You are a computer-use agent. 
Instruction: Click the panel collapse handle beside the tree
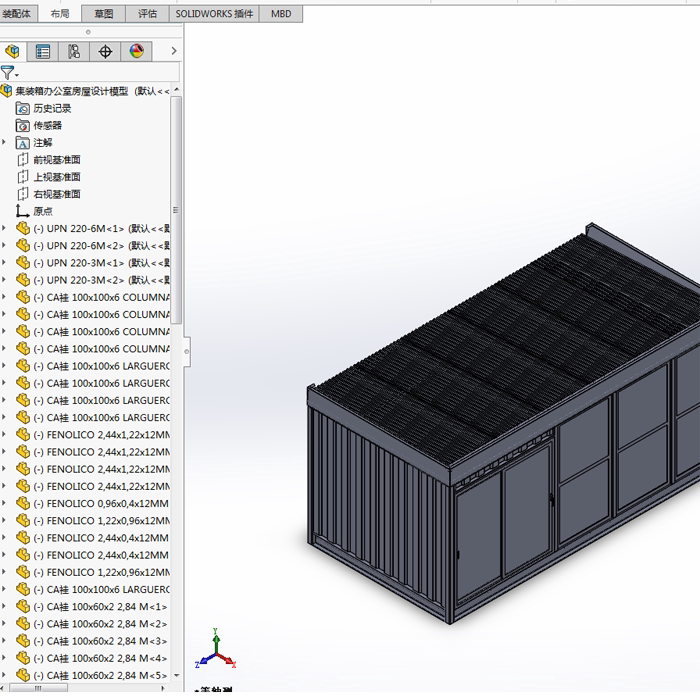187,351
